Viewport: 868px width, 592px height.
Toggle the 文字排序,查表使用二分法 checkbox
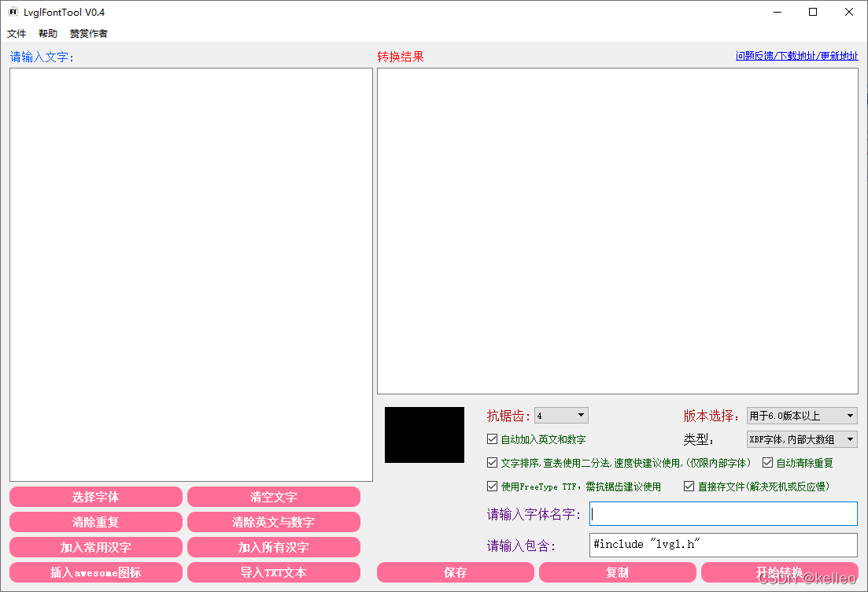click(492, 462)
